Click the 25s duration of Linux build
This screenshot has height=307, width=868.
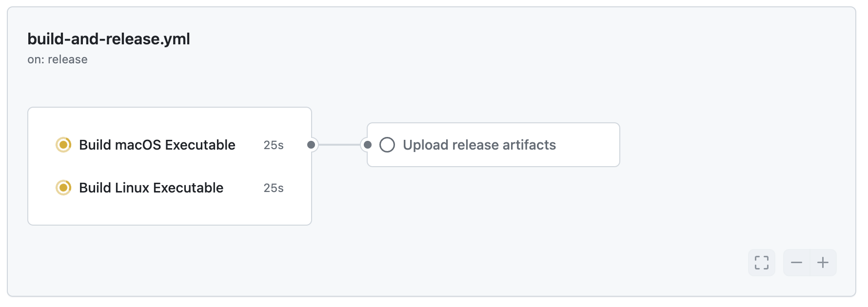coord(274,188)
